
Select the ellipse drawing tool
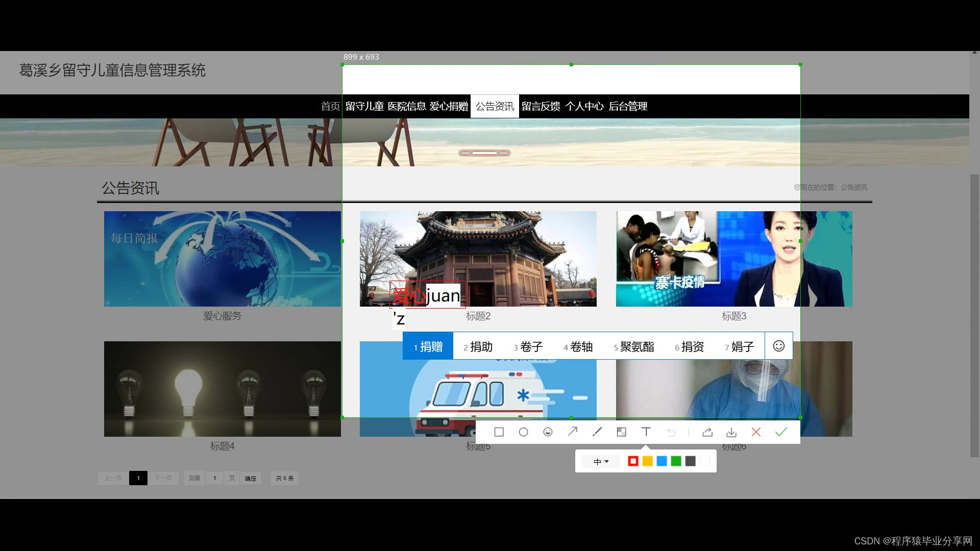[x=523, y=432]
